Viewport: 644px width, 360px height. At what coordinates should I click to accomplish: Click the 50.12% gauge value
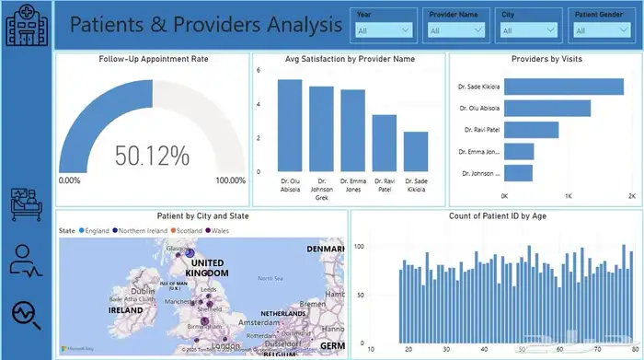coord(152,157)
